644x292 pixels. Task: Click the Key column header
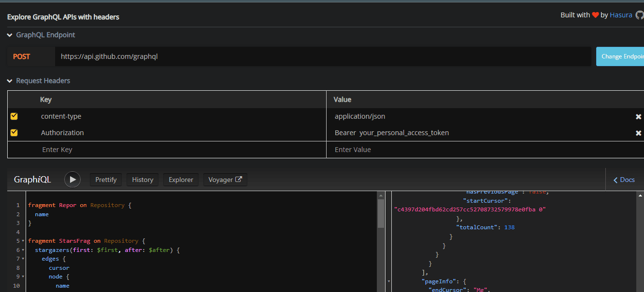[46, 99]
